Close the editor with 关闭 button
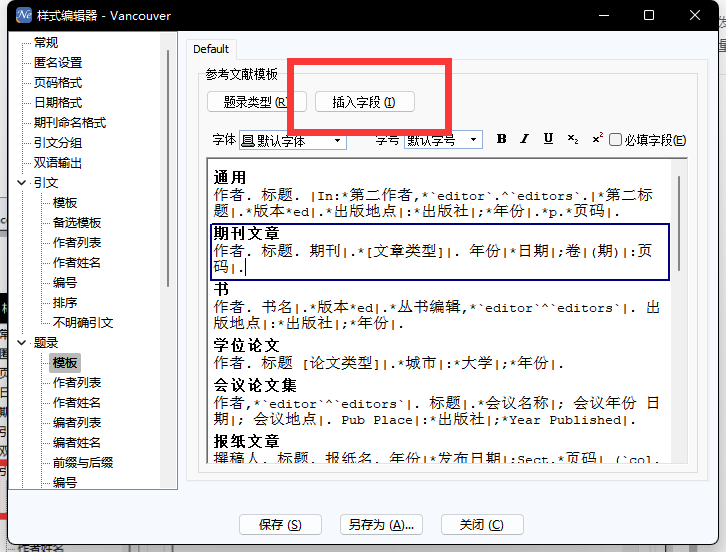The height and width of the screenshot is (552, 726). coord(482,525)
